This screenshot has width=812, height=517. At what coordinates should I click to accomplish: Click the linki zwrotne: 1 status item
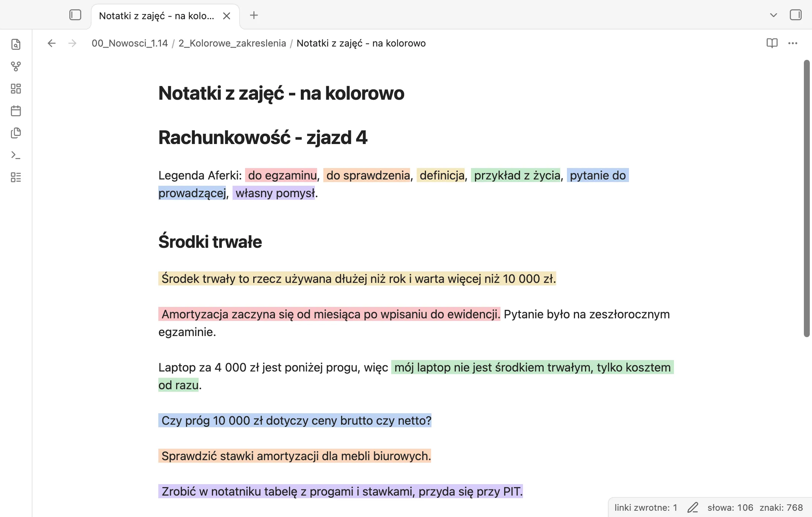tap(646, 507)
